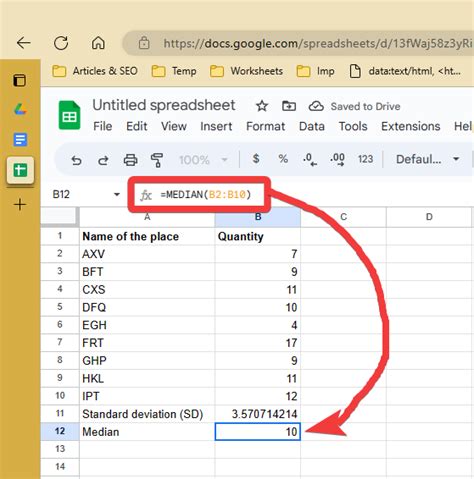Open Google Sheets from sidebar
This screenshot has height=479, width=474.
click(x=20, y=170)
